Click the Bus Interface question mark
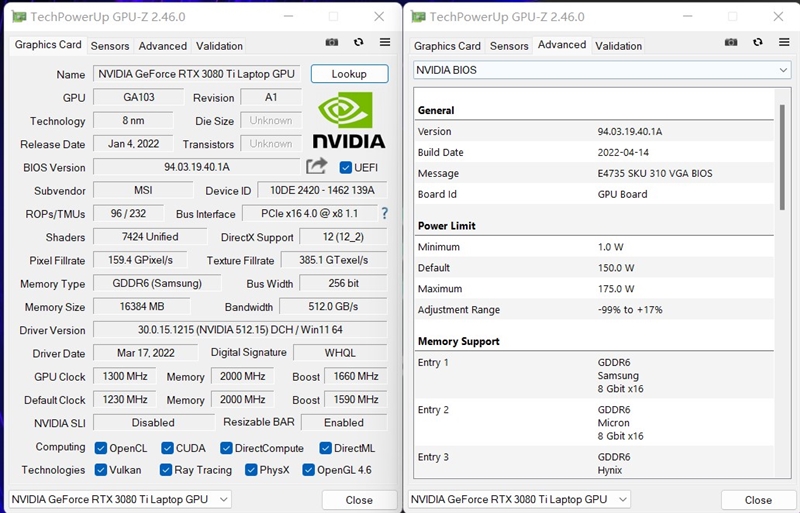The image size is (800, 513). point(385,213)
